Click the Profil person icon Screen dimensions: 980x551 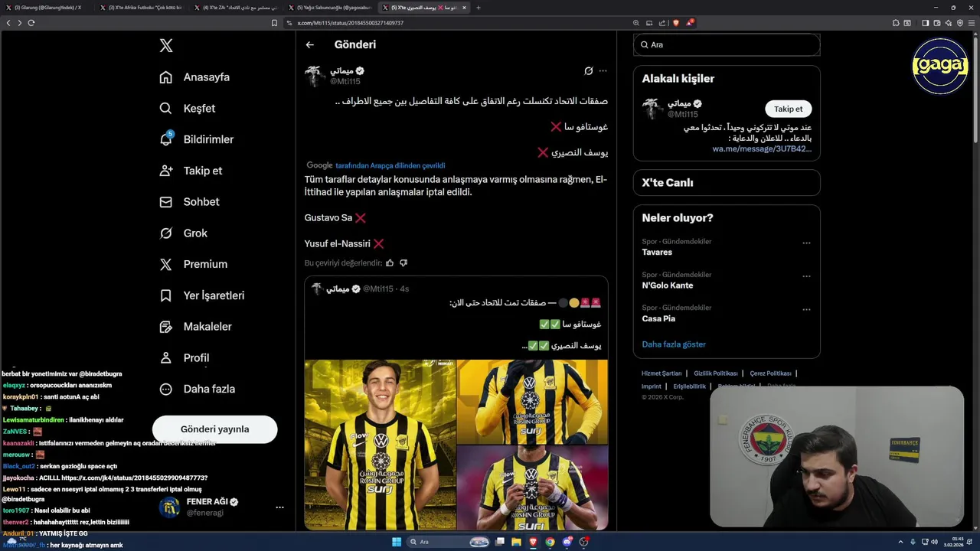(166, 357)
